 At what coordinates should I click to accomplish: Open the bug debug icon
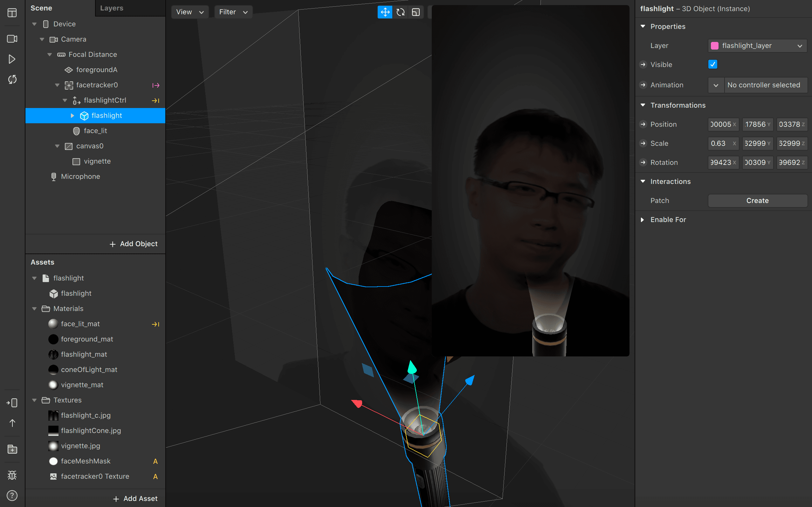click(x=12, y=475)
